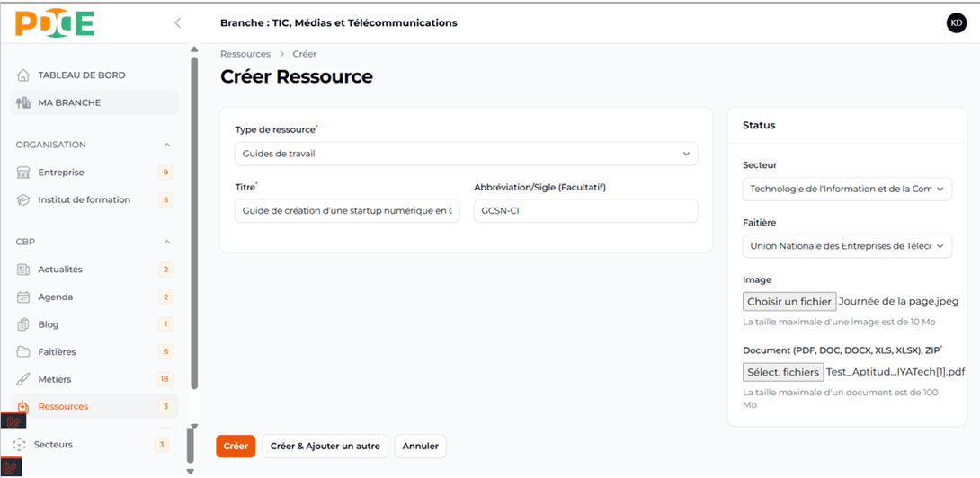Click the sidebar scrollbar up arrow

click(193, 49)
